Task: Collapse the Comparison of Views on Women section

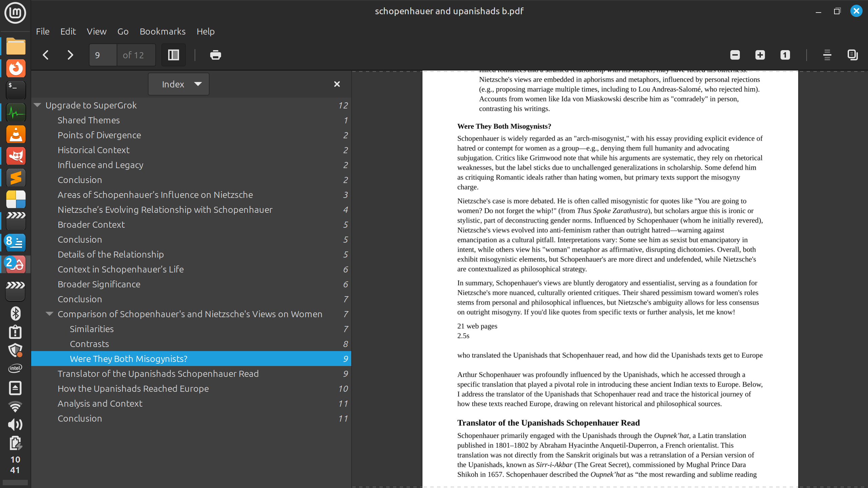Action: [x=50, y=314]
